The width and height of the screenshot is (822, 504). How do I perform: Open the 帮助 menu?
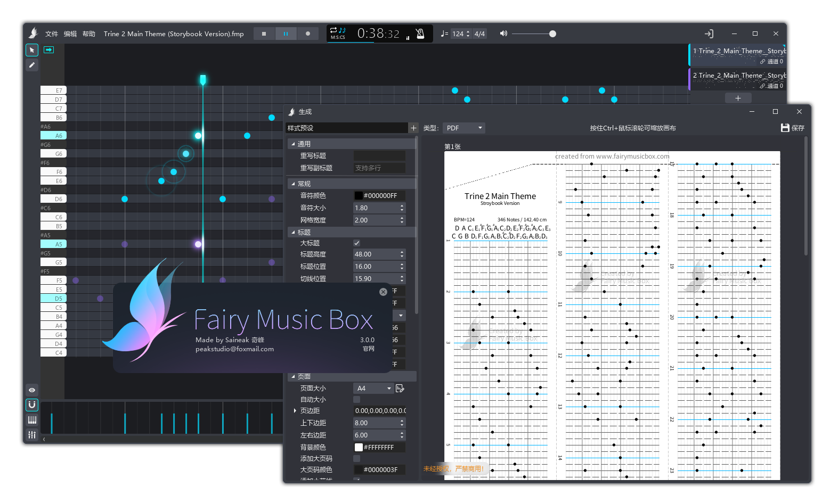[x=89, y=34]
